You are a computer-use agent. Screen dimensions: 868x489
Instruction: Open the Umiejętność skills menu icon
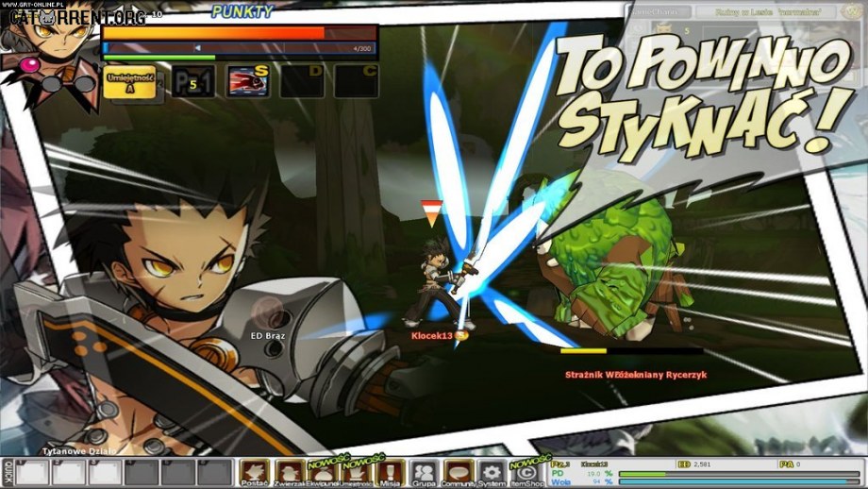[356, 472]
